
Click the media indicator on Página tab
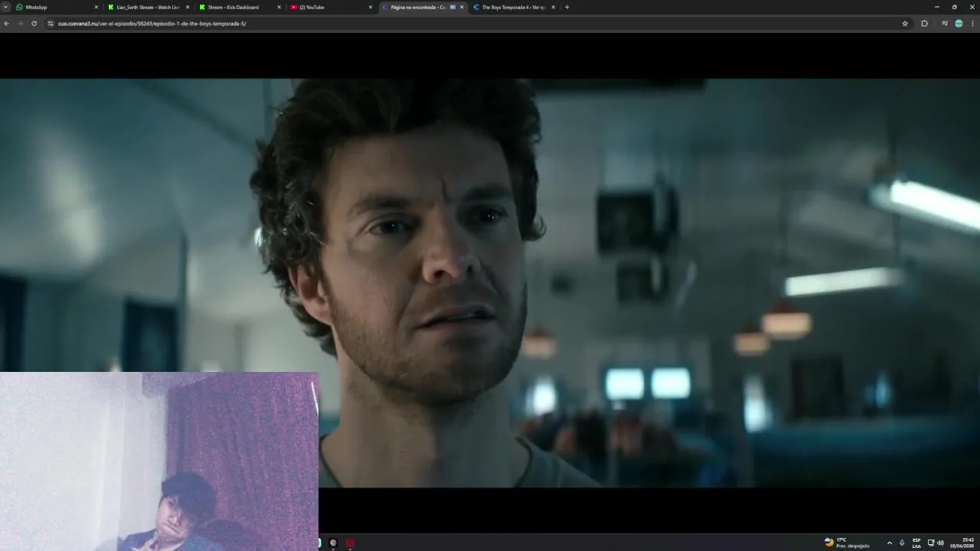click(452, 7)
